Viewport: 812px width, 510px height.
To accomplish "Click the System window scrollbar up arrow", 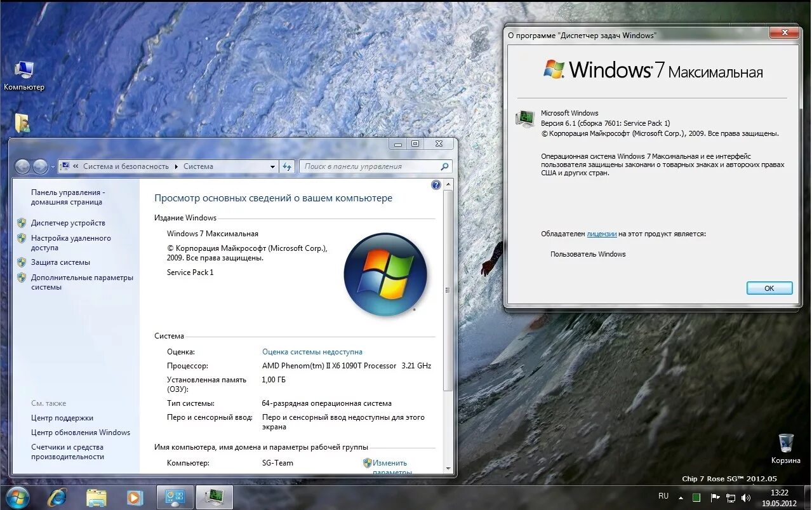I will [x=448, y=185].
